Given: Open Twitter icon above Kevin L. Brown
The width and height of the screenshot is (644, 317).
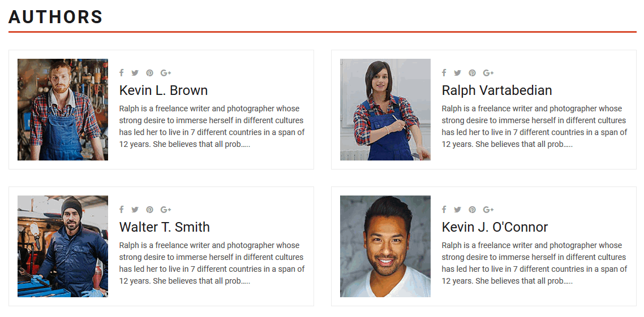Looking at the screenshot, I should coord(135,73).
